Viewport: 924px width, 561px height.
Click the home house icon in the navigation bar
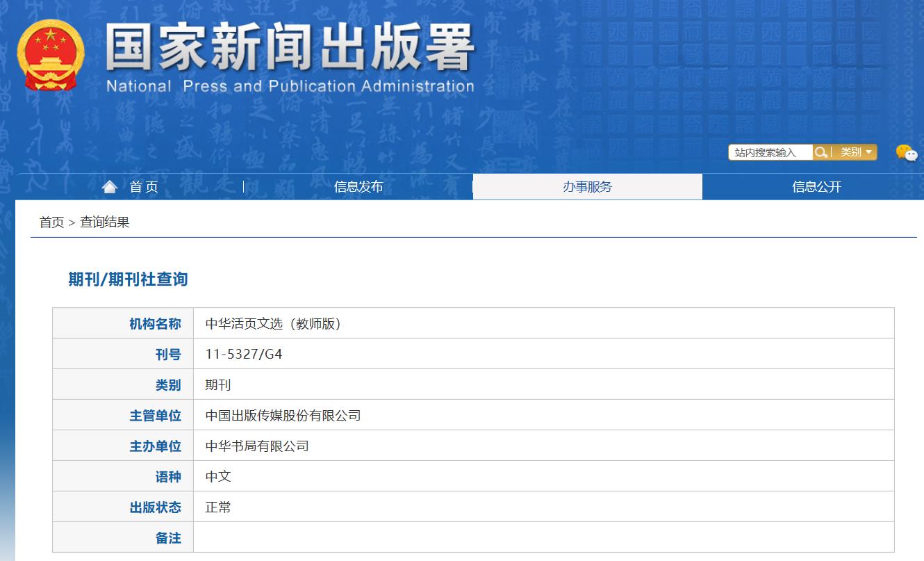[x=110, y=186]
